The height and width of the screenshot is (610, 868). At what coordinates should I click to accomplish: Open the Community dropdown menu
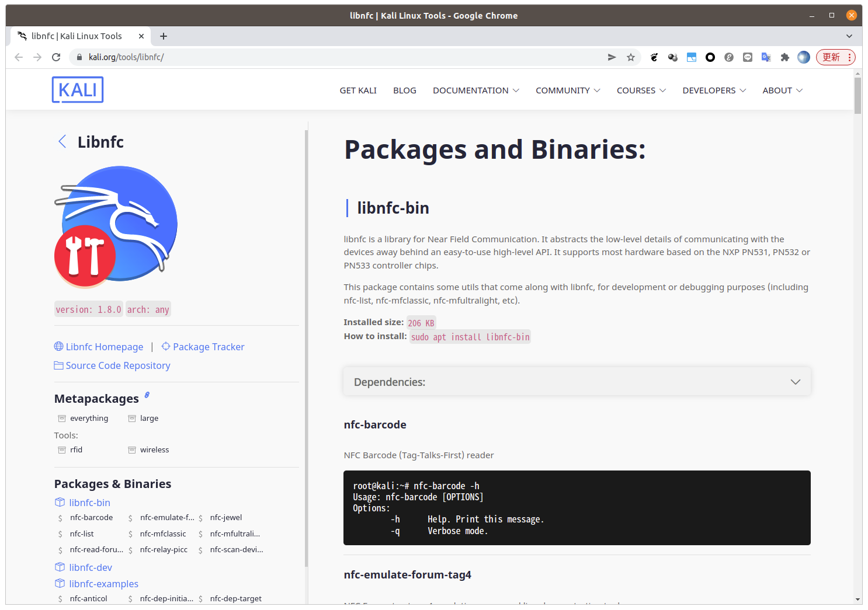point(568,90)
